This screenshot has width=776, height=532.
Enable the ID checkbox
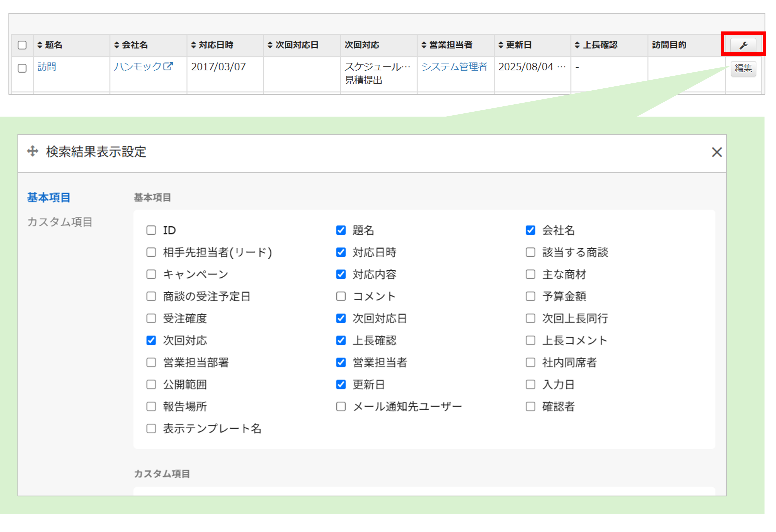pos(151,230)
